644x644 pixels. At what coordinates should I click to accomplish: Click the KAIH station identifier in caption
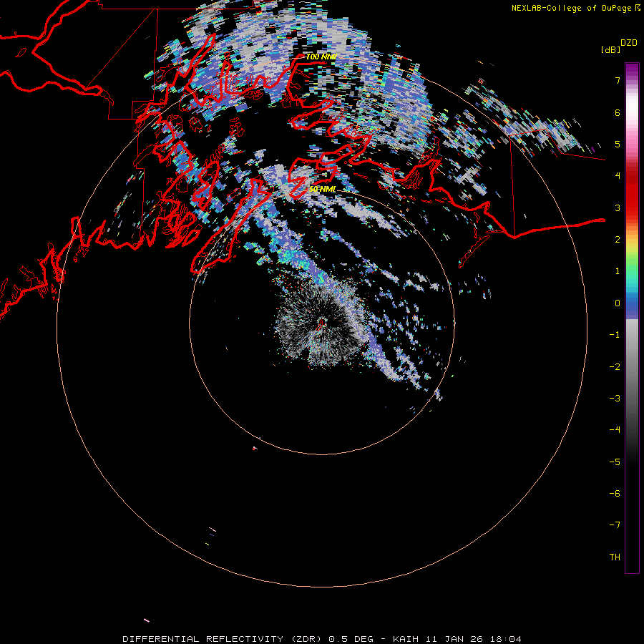[406, 639]
